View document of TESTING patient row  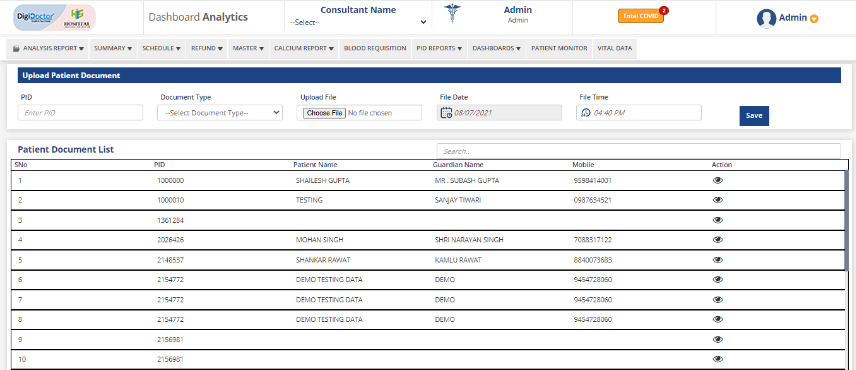(x=718, y=200)
